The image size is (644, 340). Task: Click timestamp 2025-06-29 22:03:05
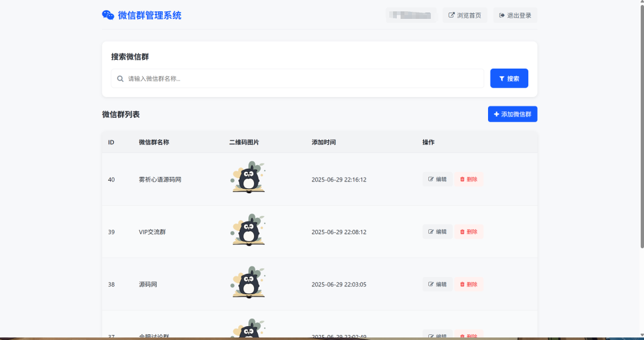(339, 285)
